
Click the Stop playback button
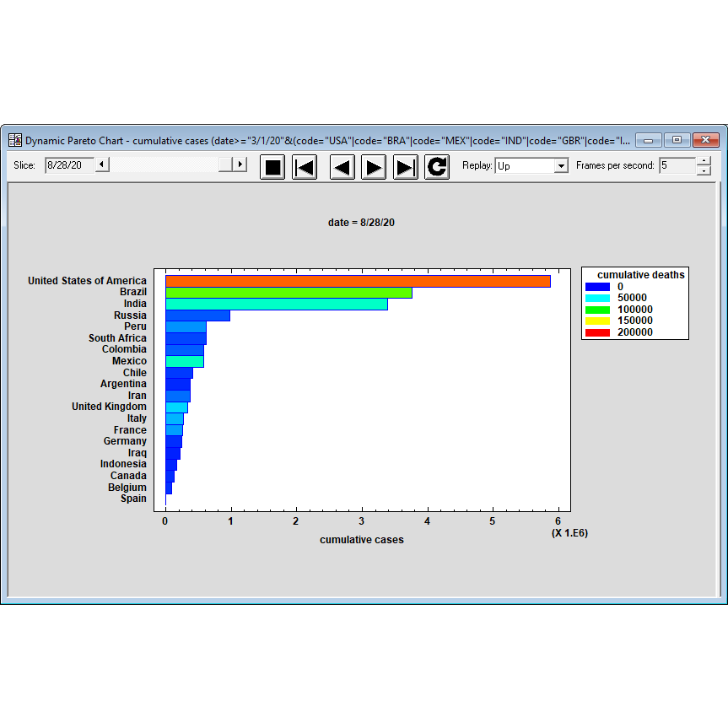point(272,167)
